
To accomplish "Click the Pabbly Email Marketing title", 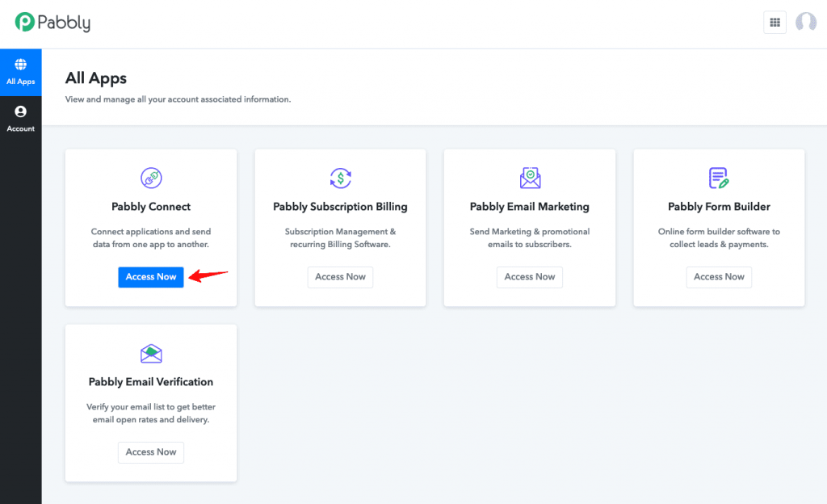I will (x=530, y=207).
